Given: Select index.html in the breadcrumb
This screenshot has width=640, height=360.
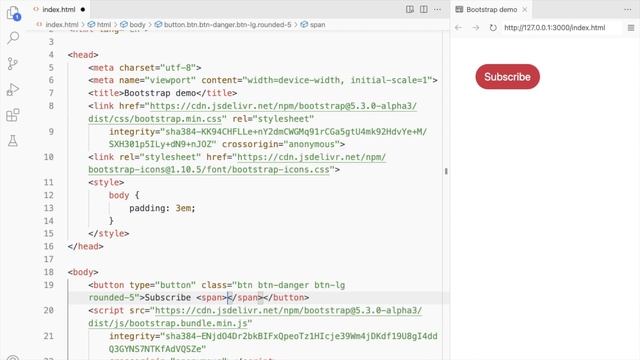Looking at the screenshot, I should (62, 24).
